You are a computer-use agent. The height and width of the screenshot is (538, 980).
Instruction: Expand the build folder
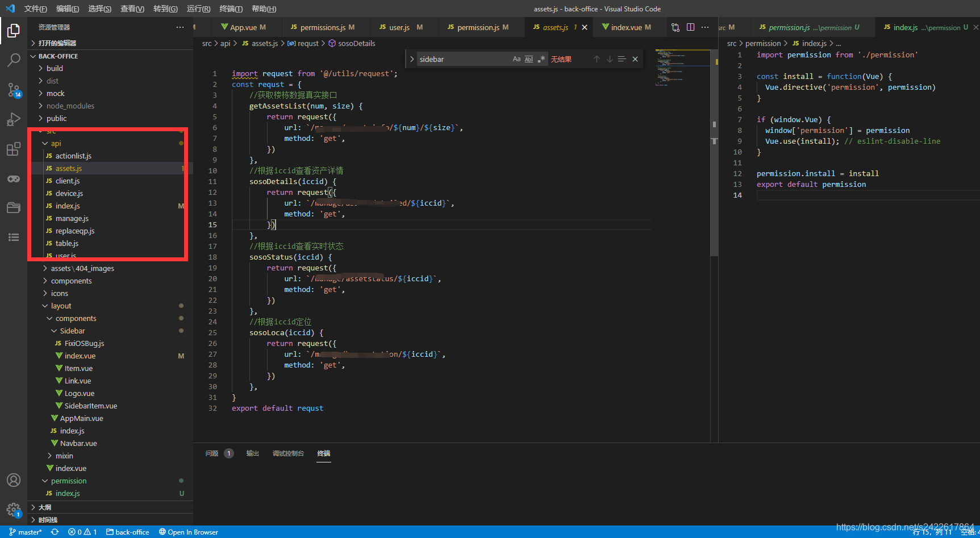[x=110, y=68]
